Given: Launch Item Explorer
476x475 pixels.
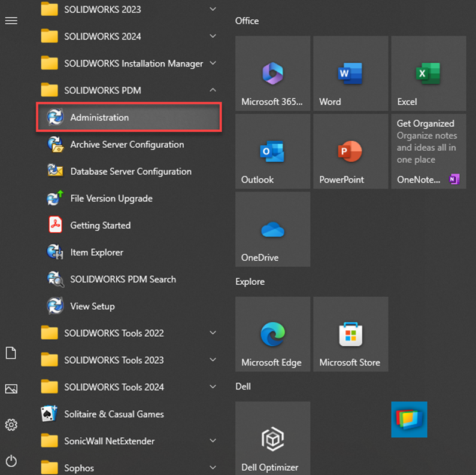Looking at the screenshot, I should click(x=129, y=252).
